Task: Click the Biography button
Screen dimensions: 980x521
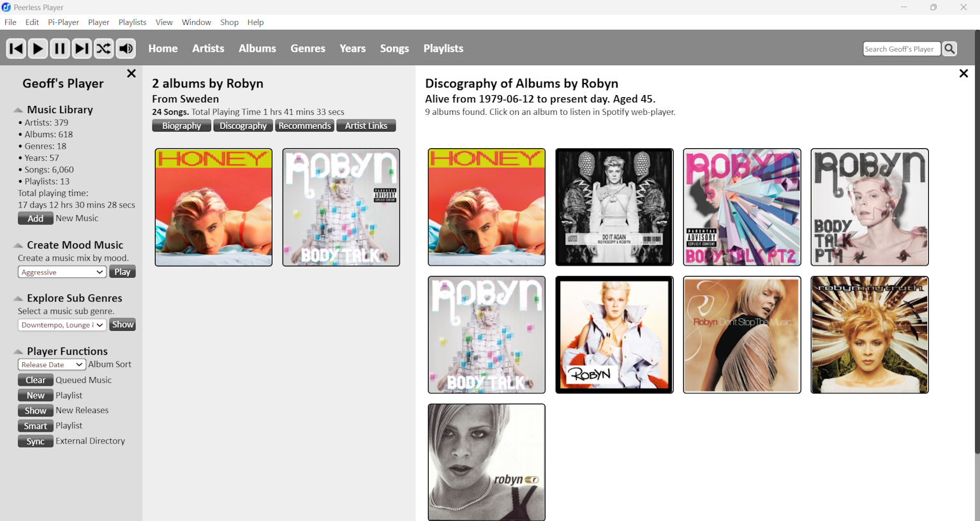Action: (x=182, y=126)
